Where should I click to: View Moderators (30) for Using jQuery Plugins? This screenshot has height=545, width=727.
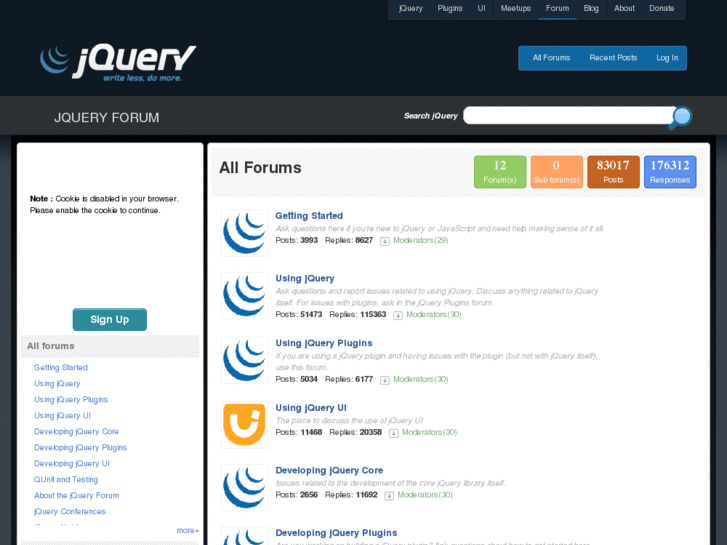coord(421,379)
